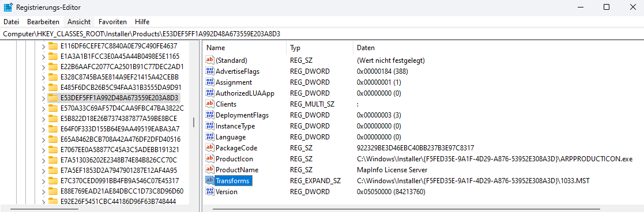
Task: Select the ProductName string icon
Action: pos(210,169)
